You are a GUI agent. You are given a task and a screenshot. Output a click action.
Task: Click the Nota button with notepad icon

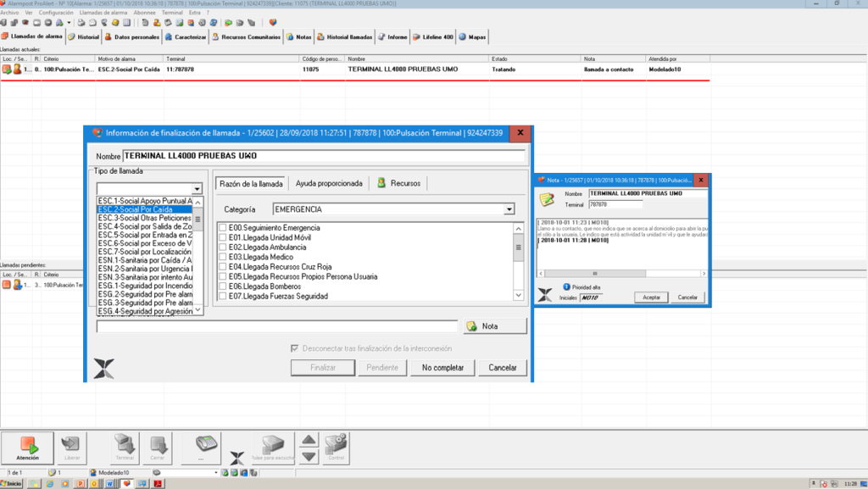point(495,326)
